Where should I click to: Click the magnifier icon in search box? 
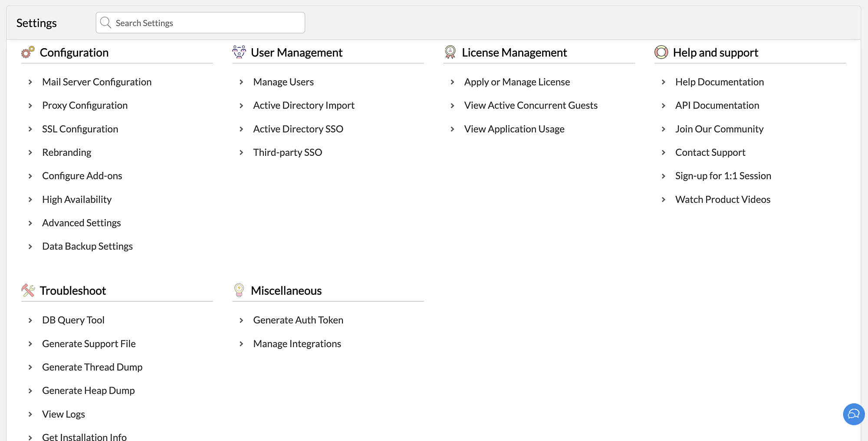click(105, 23)
